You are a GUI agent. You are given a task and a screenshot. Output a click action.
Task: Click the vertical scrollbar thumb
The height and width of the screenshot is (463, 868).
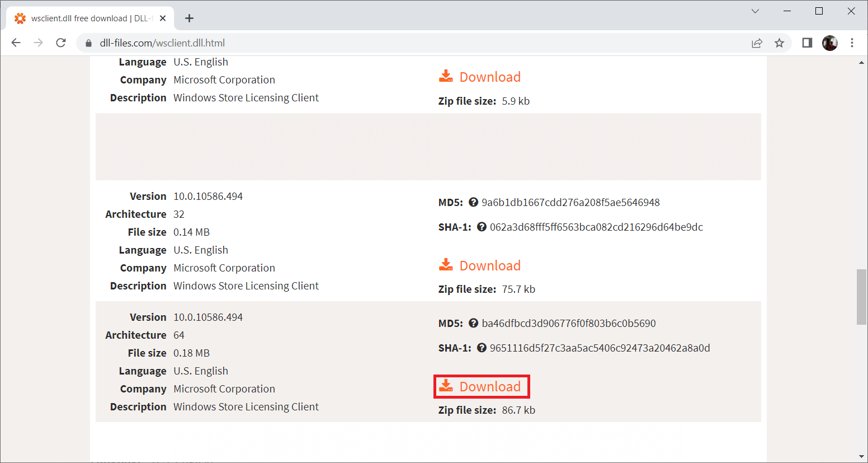click(x=861, y=297)
